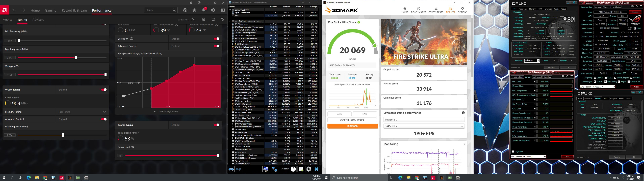Open favorites star icon in Adrenalin
The height and width of the screenshot is (181, 644).
point(194,10)
